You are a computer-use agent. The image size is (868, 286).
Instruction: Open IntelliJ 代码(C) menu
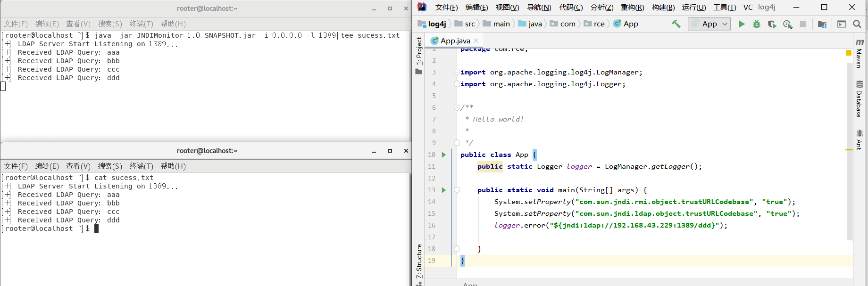coord(571,7)
